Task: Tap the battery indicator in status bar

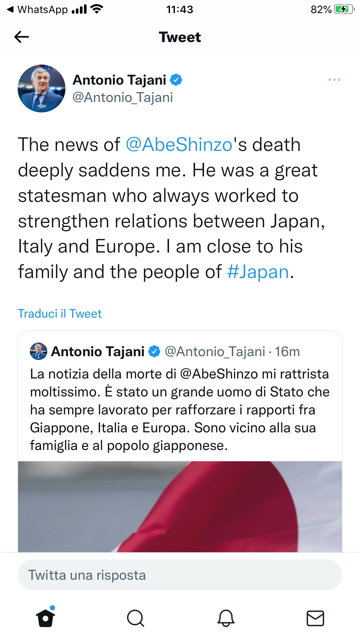Action: (x=344, y=9)
